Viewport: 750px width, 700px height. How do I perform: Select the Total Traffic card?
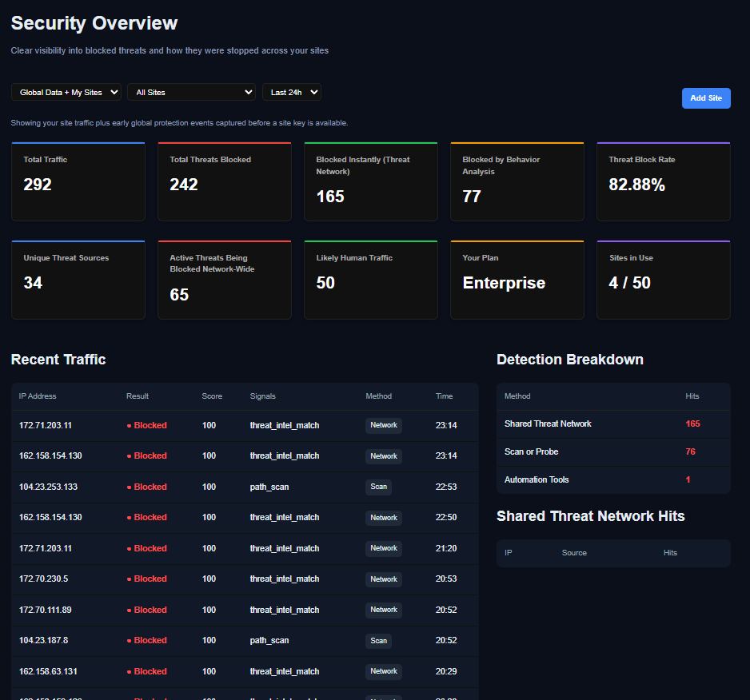pyautogui.click(x=78, y=181)
